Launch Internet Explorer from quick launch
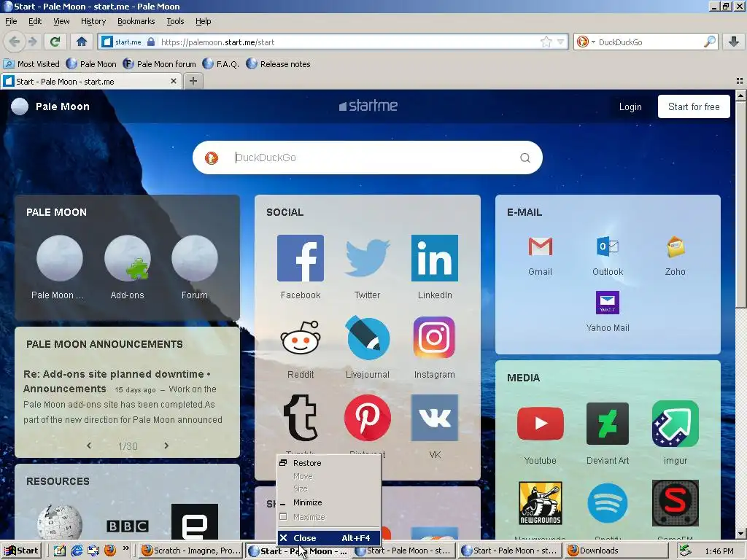 click(76, 551)
